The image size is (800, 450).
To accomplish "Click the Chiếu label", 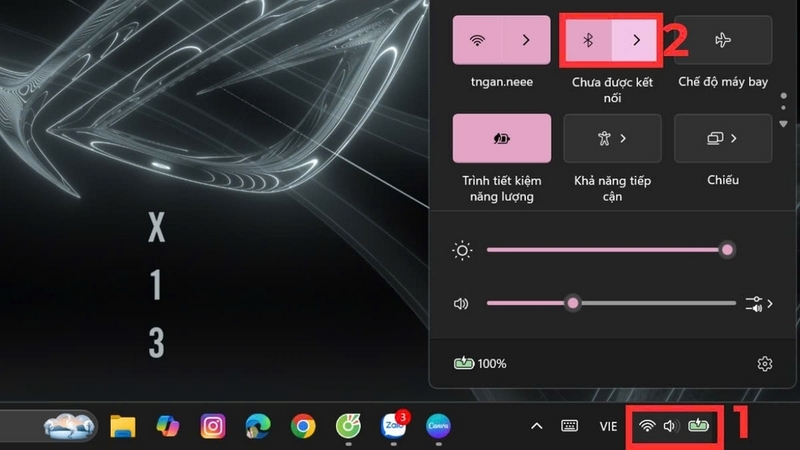I will [723, 180].
